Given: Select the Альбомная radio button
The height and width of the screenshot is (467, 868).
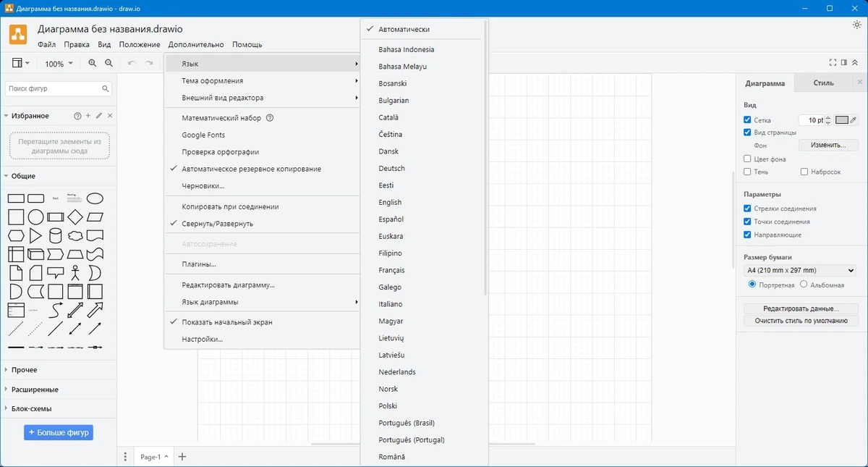Looking at the screenshot, I should (804, 285).
